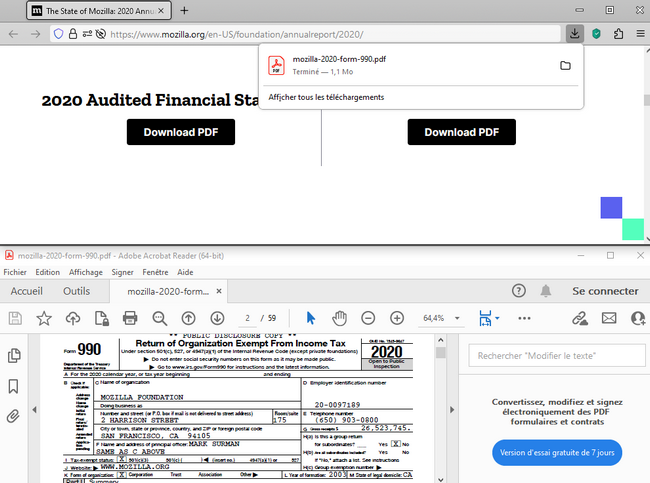
Task: Click the page number field
Action: (x=247, y=318)
